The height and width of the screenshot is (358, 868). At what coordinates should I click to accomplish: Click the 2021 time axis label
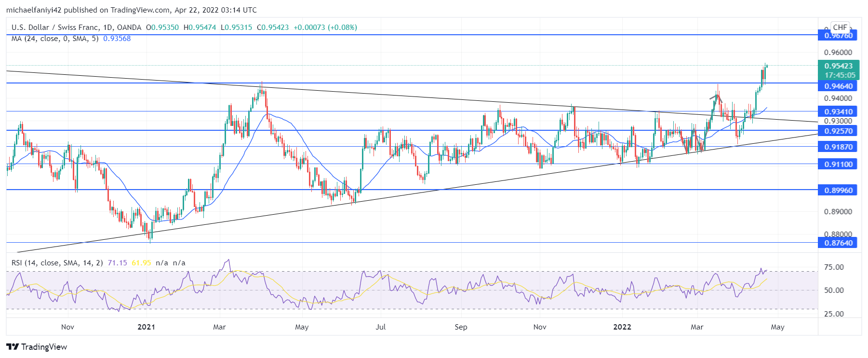(147, 327)
